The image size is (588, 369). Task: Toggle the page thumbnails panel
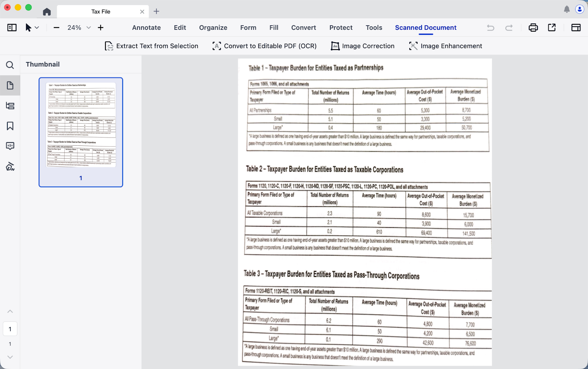(10, 86)
